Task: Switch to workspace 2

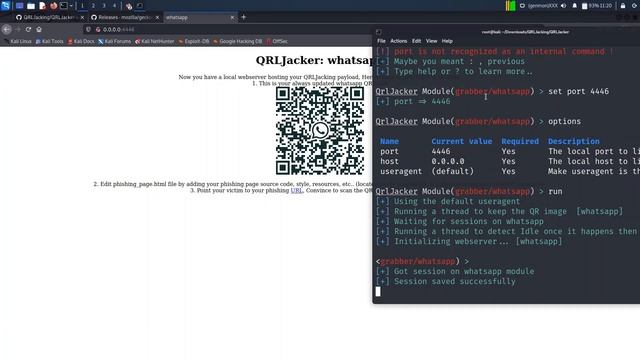Action: (93, 6)
